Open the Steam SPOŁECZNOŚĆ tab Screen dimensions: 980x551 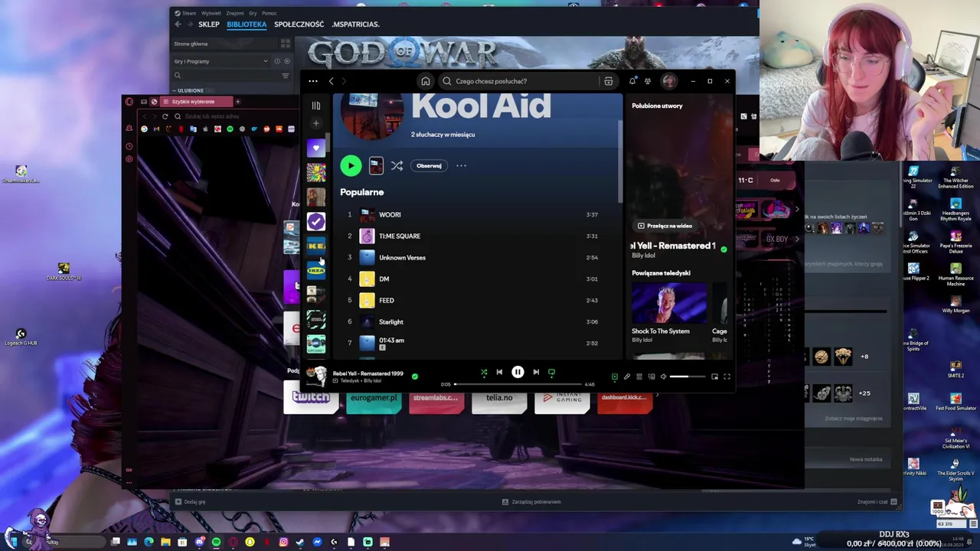[299, 24]
